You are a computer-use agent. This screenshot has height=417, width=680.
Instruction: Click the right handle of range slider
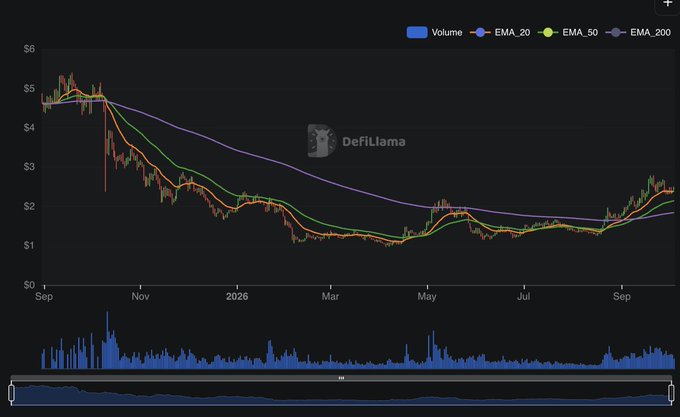pyautogui.click(x=671, y=393)
